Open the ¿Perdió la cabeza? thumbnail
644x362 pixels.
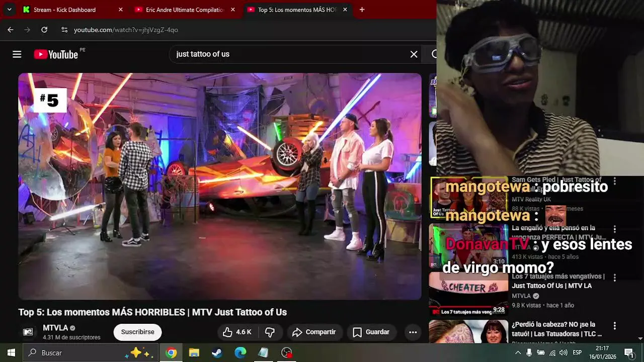coord(468,331)
